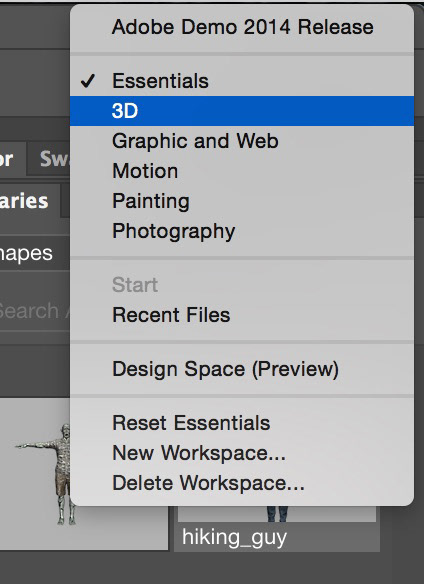Choose the Essentials workspace
Viewport: 424px width, 584px height.
click(242, 81)
